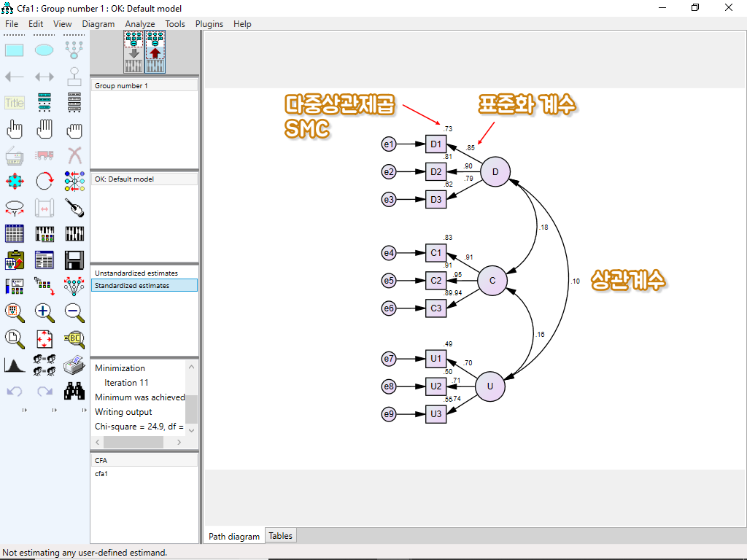Image resolution: width=747 pixels, height=560 pixels.
Task: Select Group number 1 in groups panel
Action: point(144,86)
